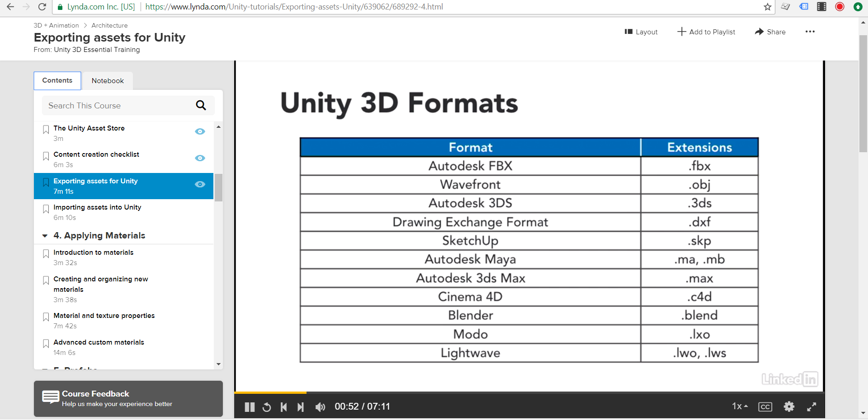Click the replay/rewind circular arrow button
This screenshot has width=868, height=420.
267,407
